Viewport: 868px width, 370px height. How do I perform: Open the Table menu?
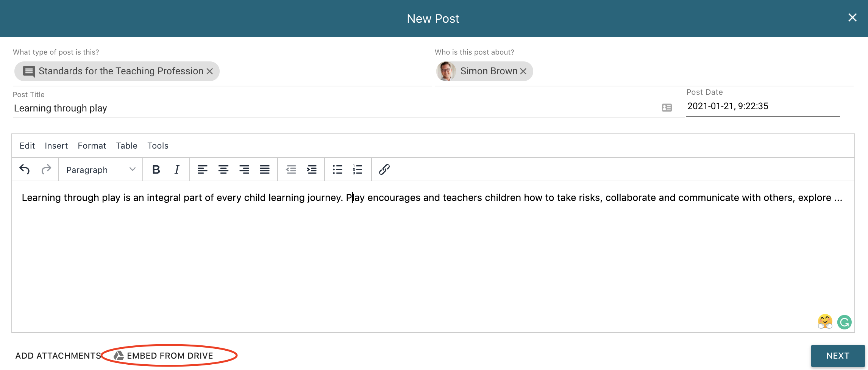point(126,146)
